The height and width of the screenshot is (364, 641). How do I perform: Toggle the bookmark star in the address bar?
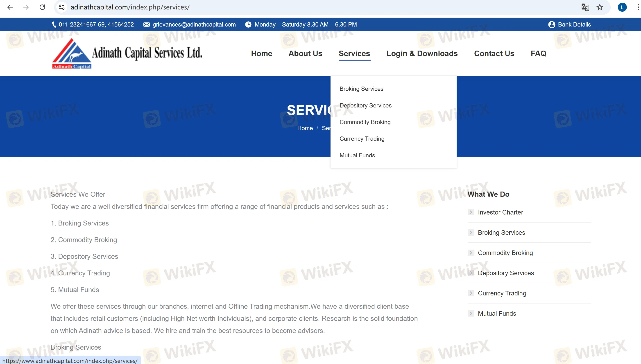point(600,7)
